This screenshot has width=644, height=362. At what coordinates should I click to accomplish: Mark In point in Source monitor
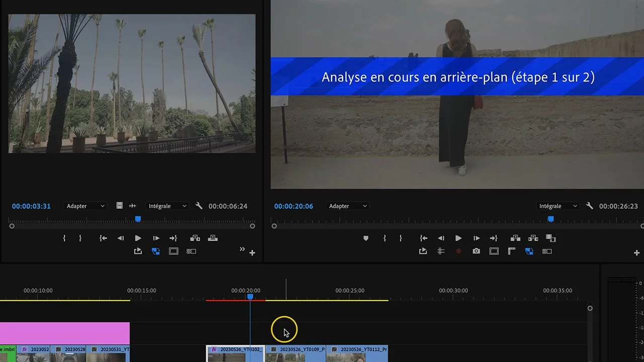[64, 238]
